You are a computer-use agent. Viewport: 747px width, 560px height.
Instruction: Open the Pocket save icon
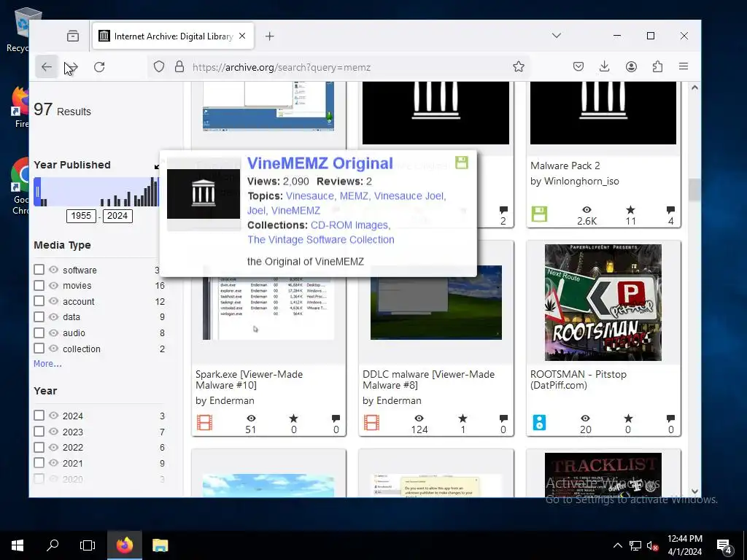click(578, 66)
